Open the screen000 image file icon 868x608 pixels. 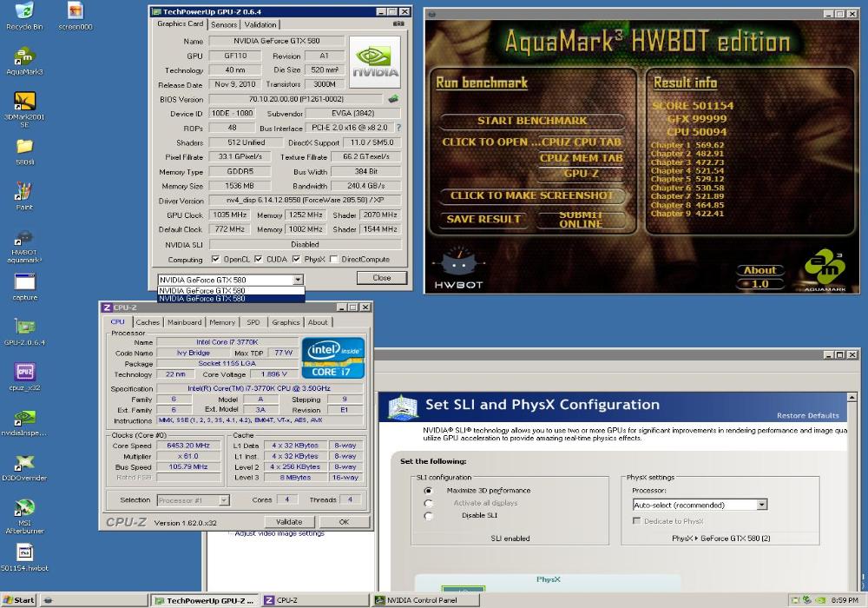pos(76,16)
